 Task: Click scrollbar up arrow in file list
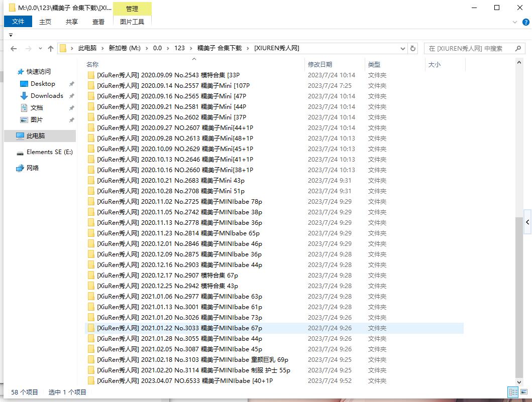519,62
